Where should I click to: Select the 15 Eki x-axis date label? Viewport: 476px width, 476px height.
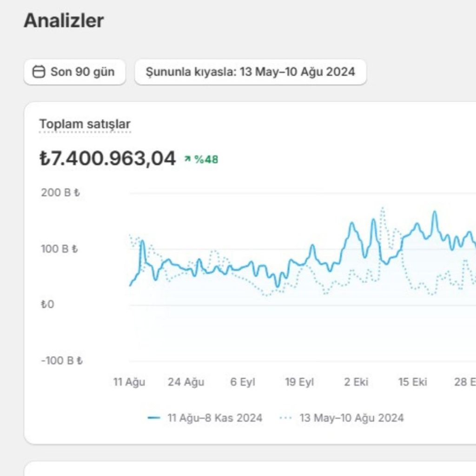click(413, 382)
